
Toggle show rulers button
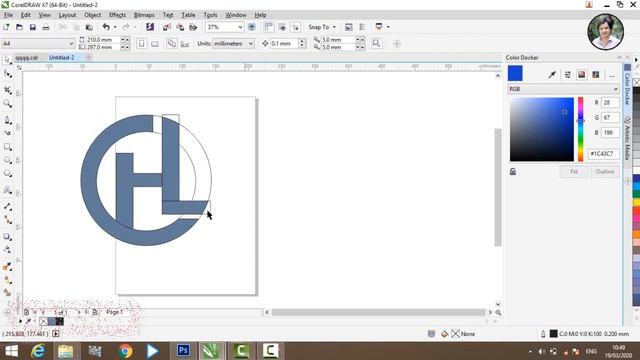[269, 27]
